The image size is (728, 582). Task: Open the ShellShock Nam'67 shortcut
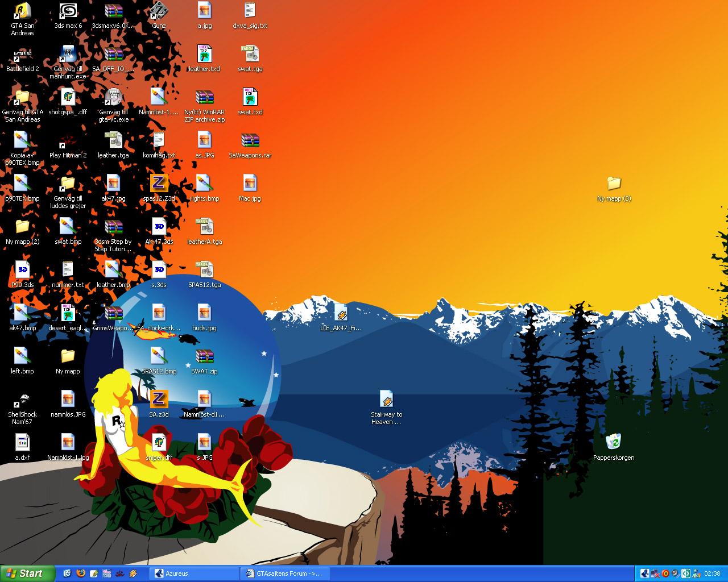tap(22, 408)
